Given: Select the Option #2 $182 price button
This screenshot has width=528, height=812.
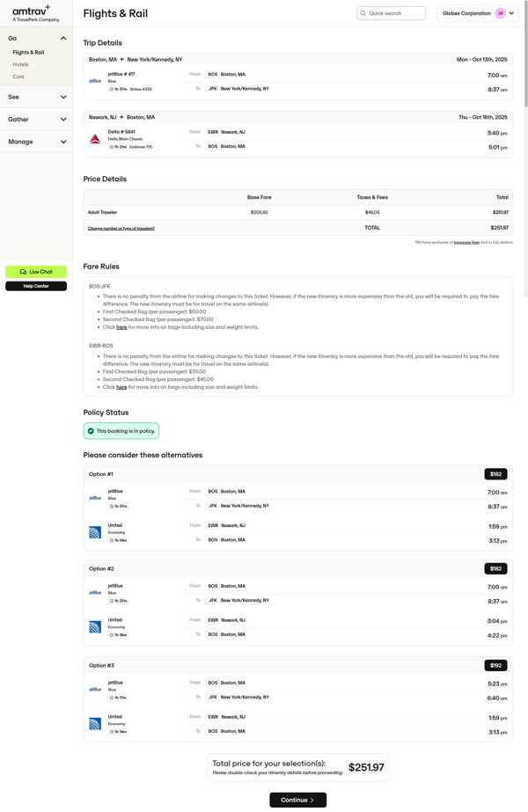Looking at the screenshot, I should coord(495,568).
